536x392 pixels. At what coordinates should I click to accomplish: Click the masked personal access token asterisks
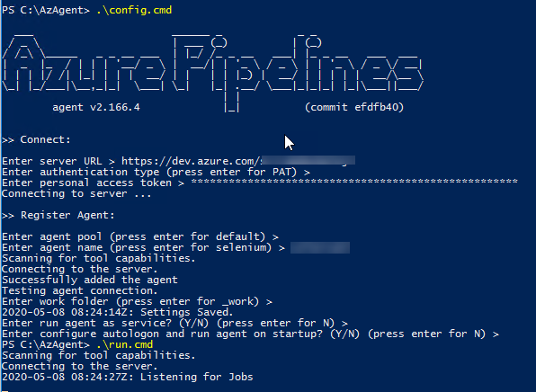point(354,182)
